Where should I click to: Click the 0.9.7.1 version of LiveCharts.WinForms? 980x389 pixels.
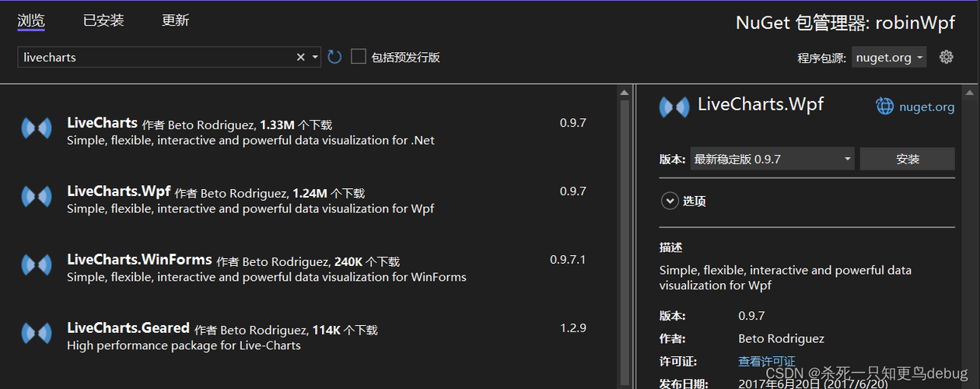pos(568,260)
